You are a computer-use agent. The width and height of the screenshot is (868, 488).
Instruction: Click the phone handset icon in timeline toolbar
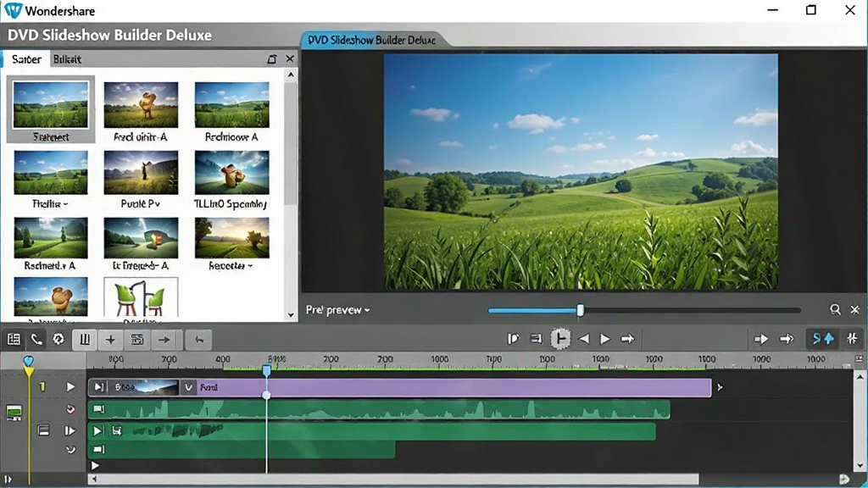click(36, 339)
